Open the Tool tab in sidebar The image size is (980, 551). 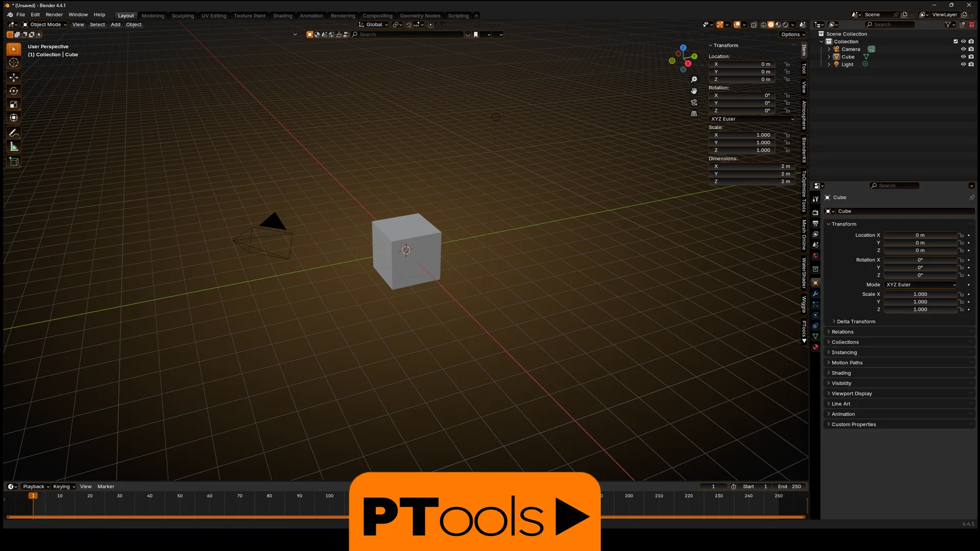804,68
